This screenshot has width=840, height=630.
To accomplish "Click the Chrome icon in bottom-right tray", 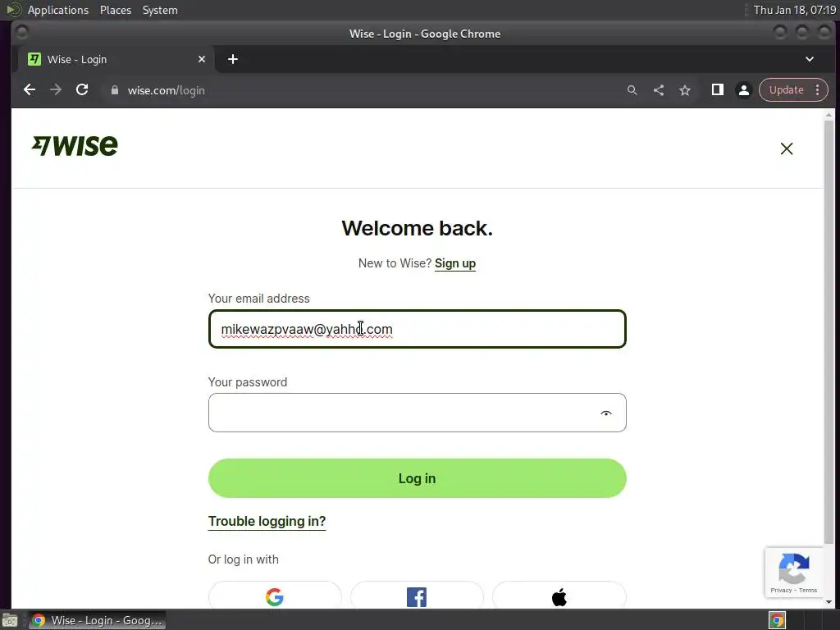I will click(777, 620).
